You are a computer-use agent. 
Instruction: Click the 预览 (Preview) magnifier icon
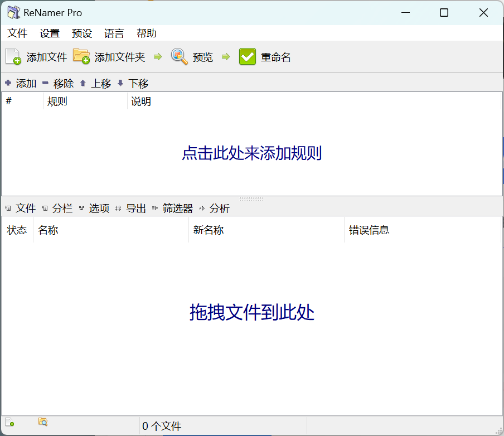180,57
